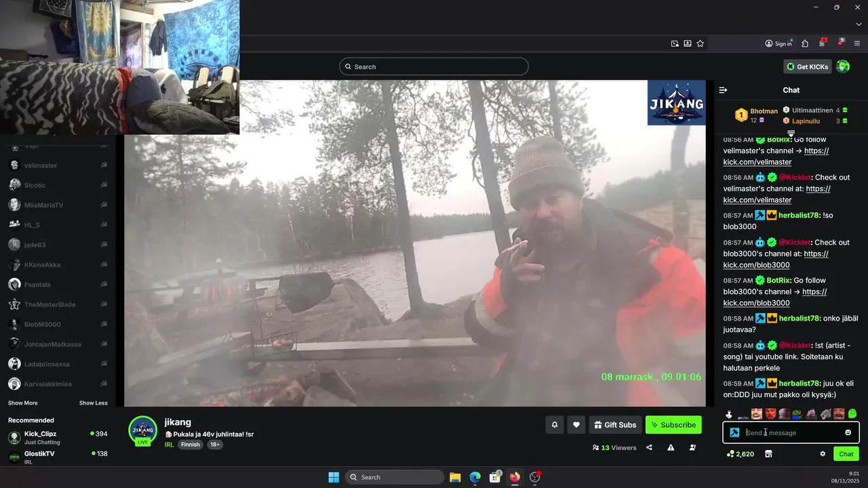This screenshot has height=488, width=868.
Task: Open the browser extensions puzzle icon
Action: [805, 43]
